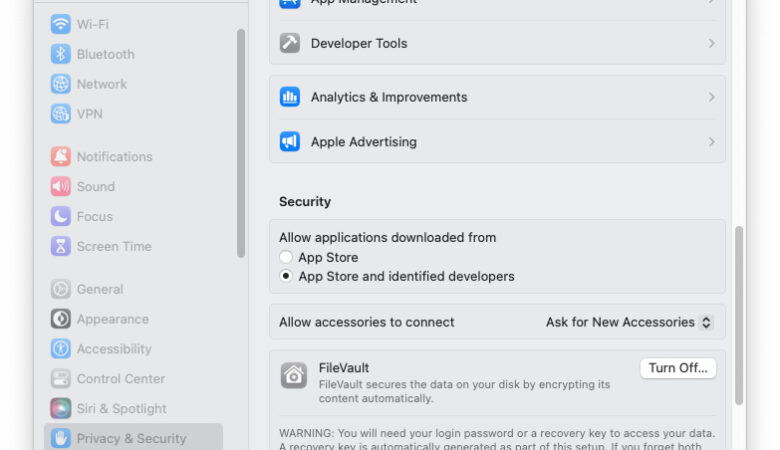Open Screen Time settings

133,246
